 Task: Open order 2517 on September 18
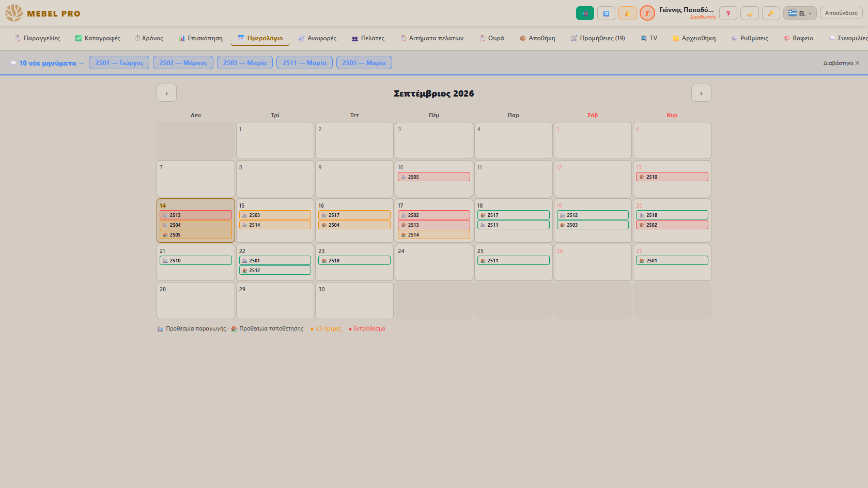514,215
